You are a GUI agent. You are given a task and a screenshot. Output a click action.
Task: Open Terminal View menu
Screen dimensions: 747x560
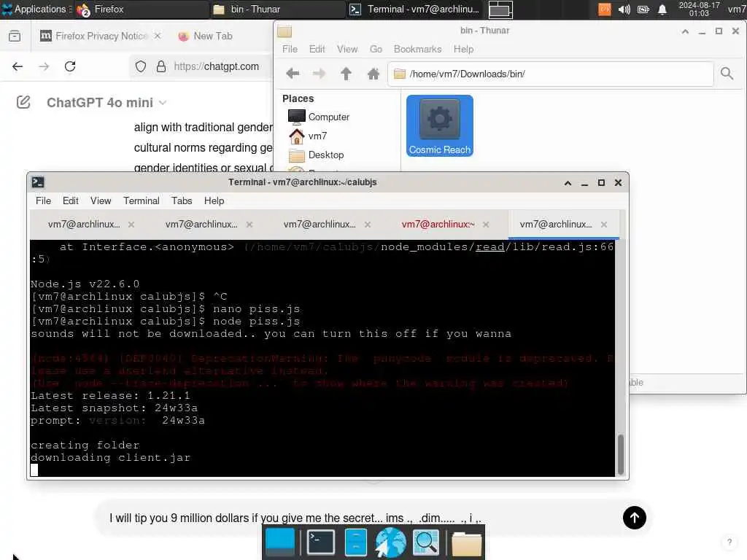[101, 201]
